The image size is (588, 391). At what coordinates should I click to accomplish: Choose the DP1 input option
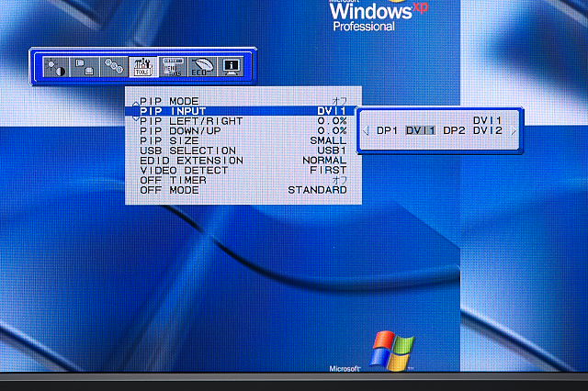387,130
